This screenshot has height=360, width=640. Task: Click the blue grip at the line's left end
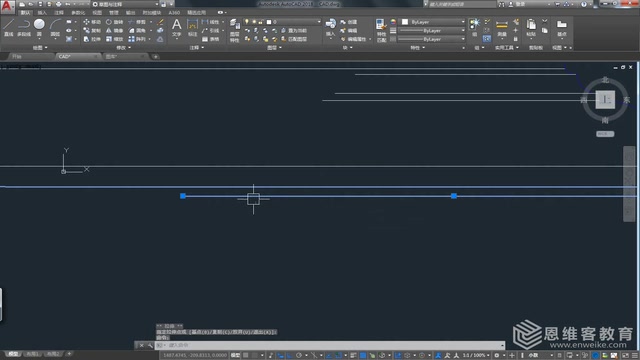[183, 196]
